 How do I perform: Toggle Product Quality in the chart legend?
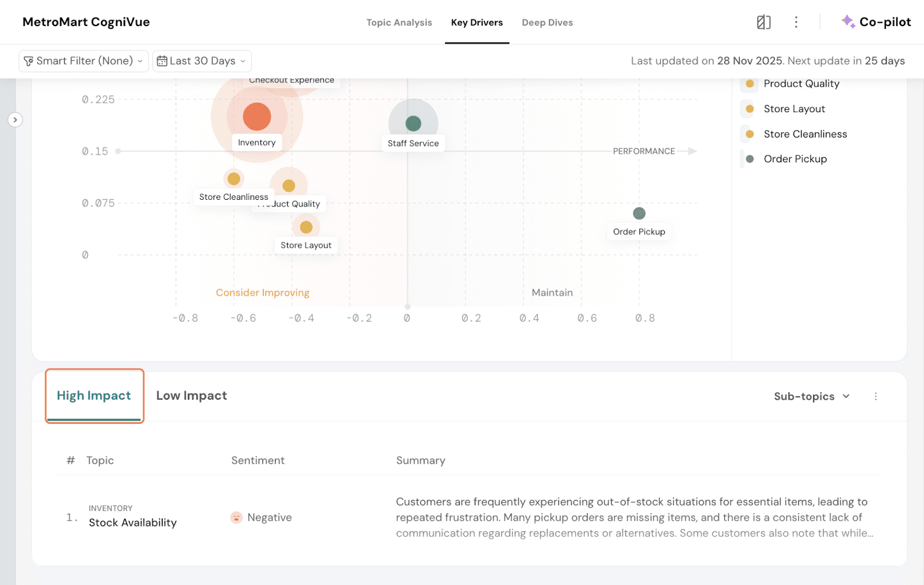pyautogui.click(x=801, y=84)
